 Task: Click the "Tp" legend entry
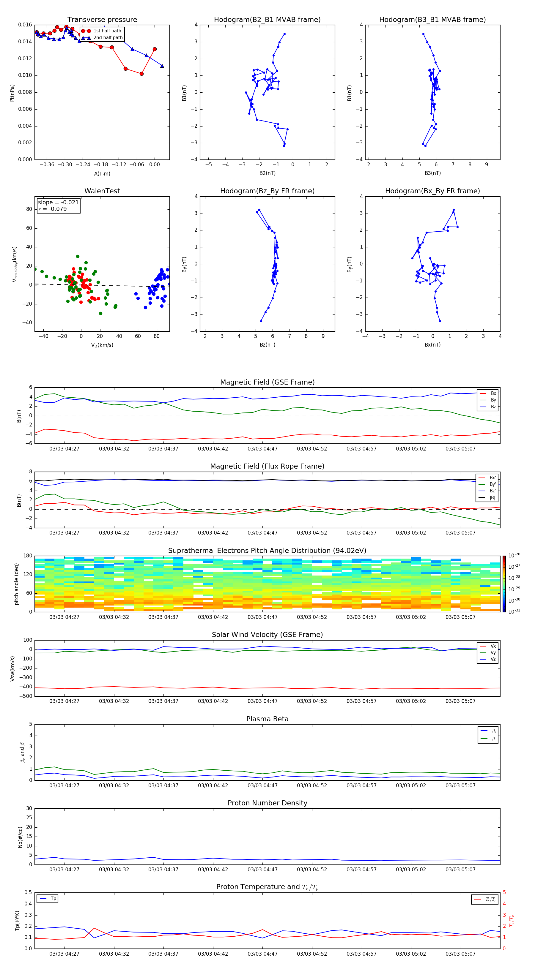coord(53,899)
